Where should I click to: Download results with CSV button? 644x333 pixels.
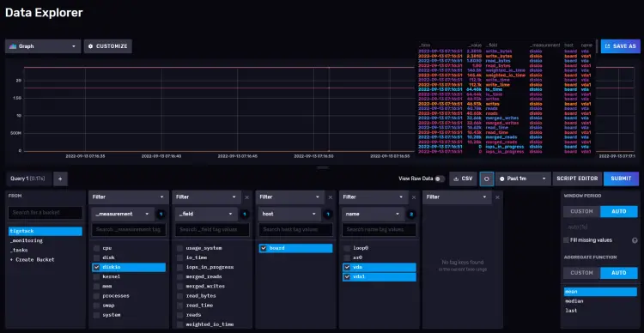[x=464, y=179]
